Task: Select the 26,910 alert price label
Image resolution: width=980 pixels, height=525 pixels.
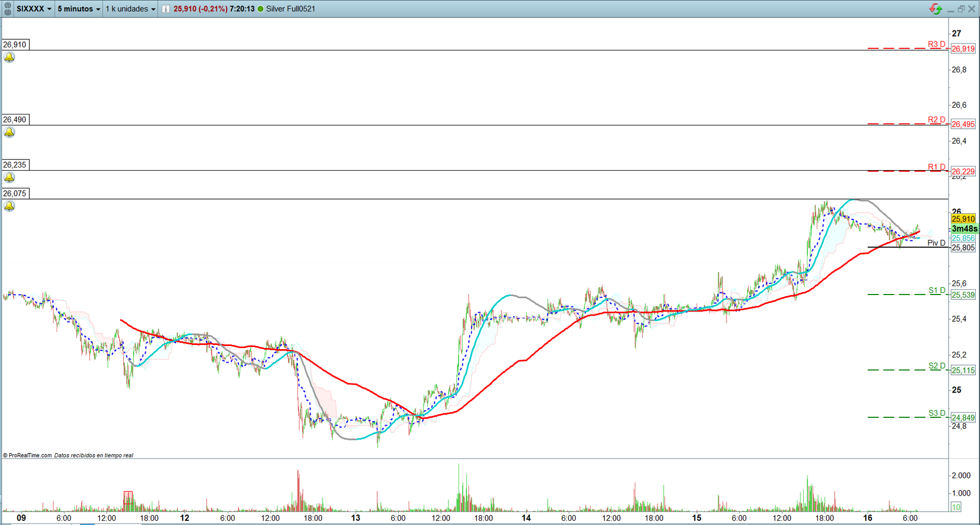Action: (15, 45)
